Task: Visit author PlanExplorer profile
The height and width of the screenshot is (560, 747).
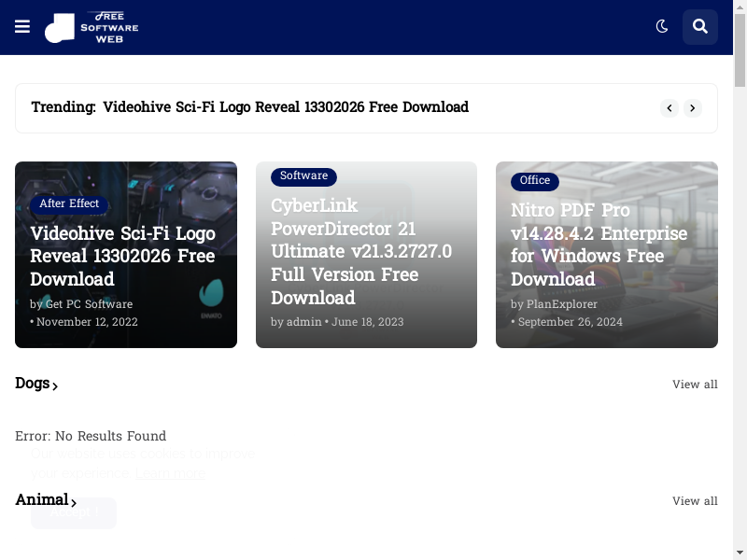Action: tap(561, 304)
